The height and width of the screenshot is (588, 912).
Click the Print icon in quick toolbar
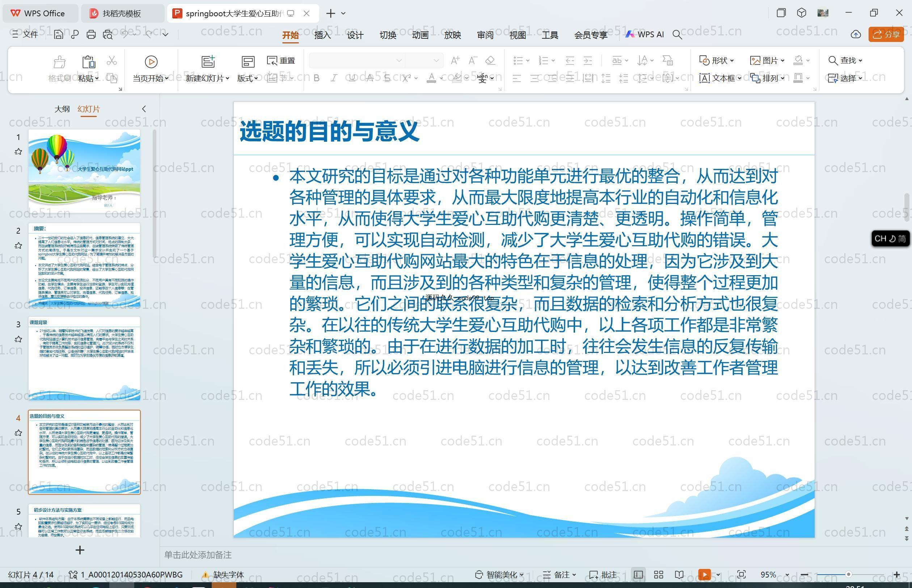91,35
